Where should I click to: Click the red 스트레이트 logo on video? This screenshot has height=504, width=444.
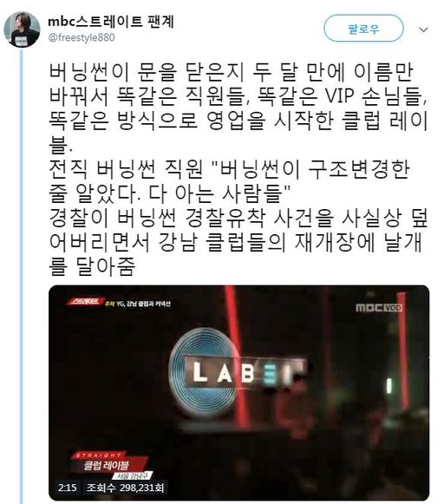click(85, 302)
